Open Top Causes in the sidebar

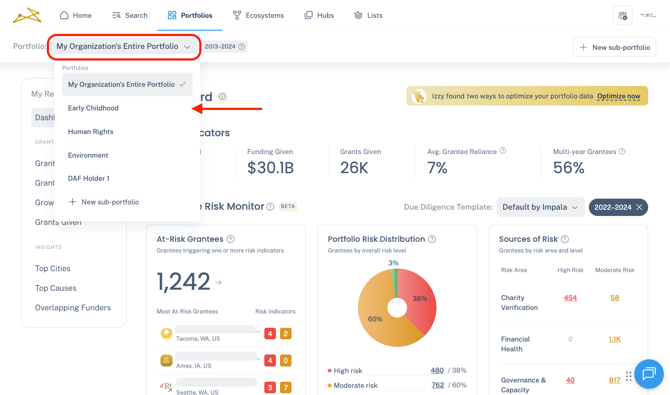pos(56,288)
